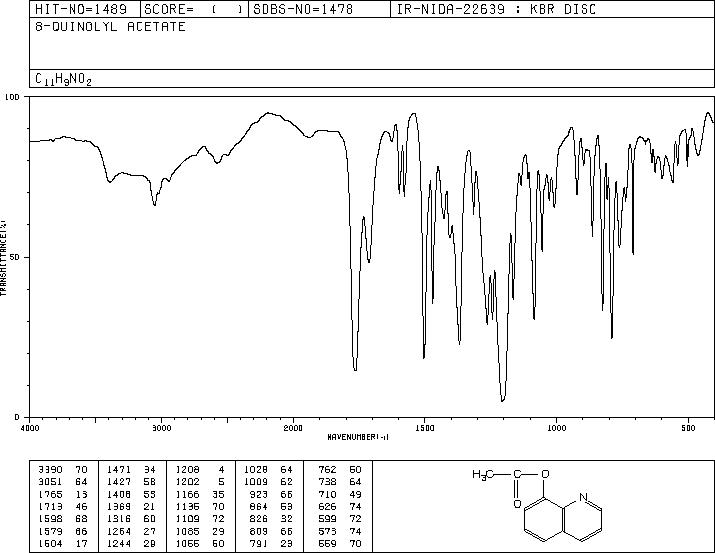Click the 500 wavenumber axis label
Viewport: 715px width, 553px height.
[688, 428]
